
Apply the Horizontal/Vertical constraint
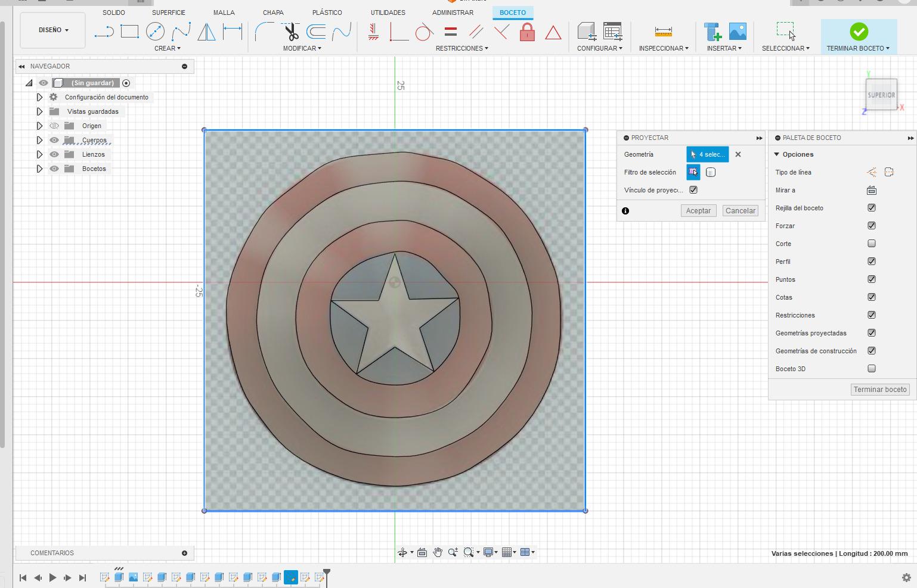373,32
